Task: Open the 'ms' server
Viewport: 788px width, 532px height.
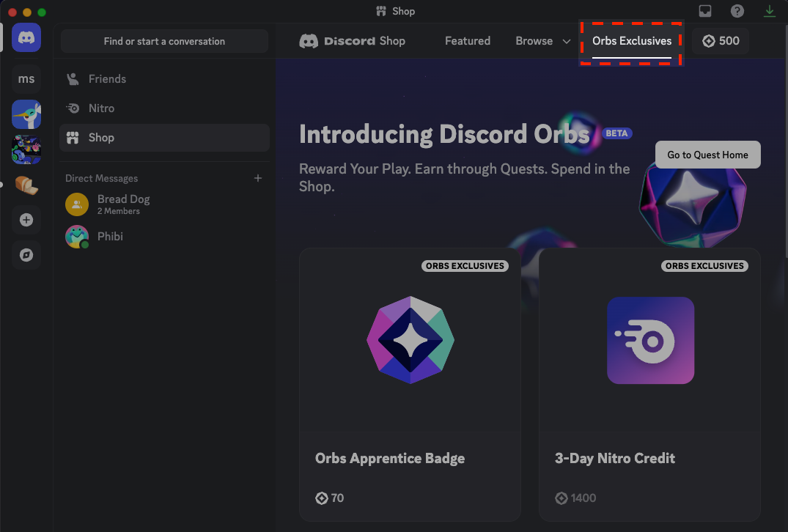Action: [x=26, y=79]
